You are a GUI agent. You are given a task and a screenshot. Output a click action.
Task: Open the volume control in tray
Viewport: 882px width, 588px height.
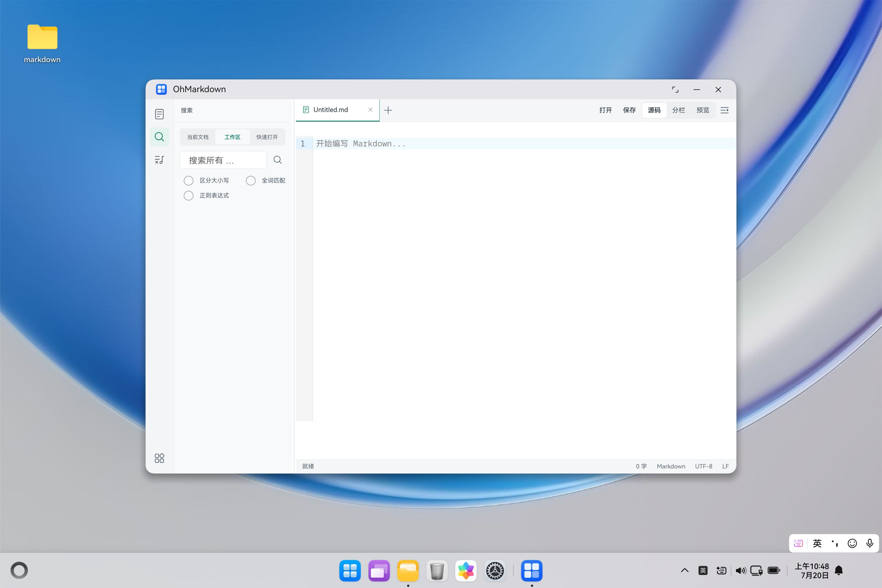point(740,570)
